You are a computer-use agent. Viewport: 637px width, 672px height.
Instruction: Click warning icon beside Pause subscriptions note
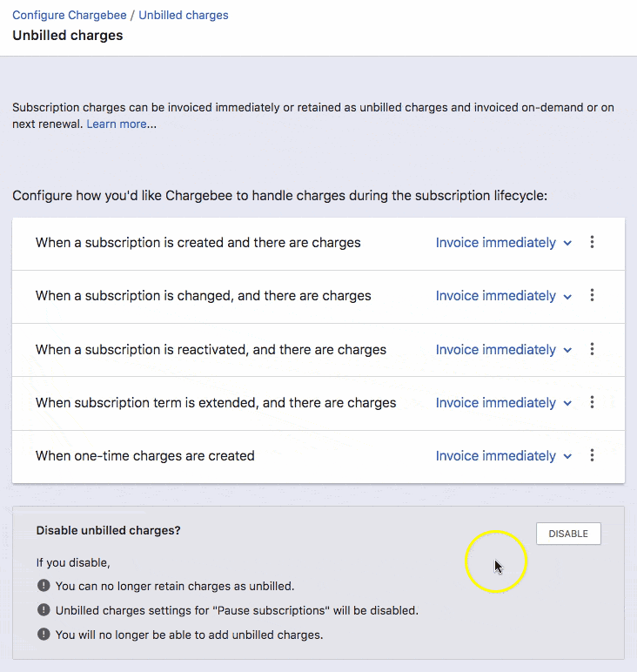(44, 610)
